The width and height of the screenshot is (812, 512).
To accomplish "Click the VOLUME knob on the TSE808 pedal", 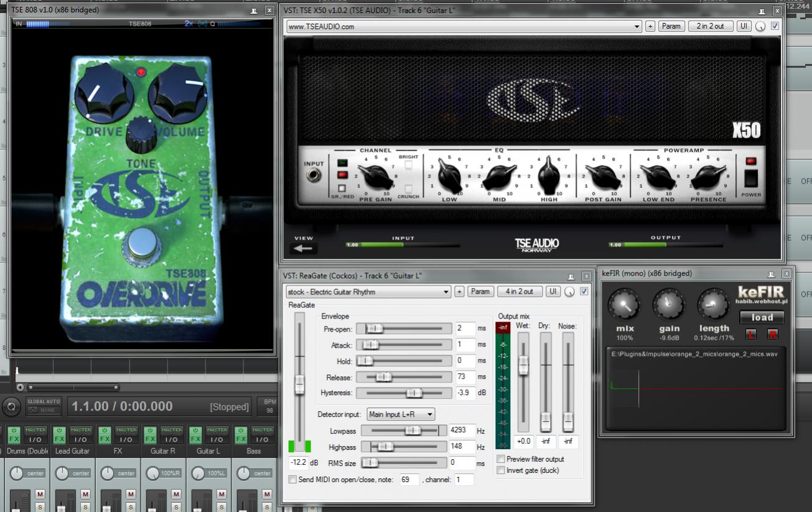I will (177, 93).
